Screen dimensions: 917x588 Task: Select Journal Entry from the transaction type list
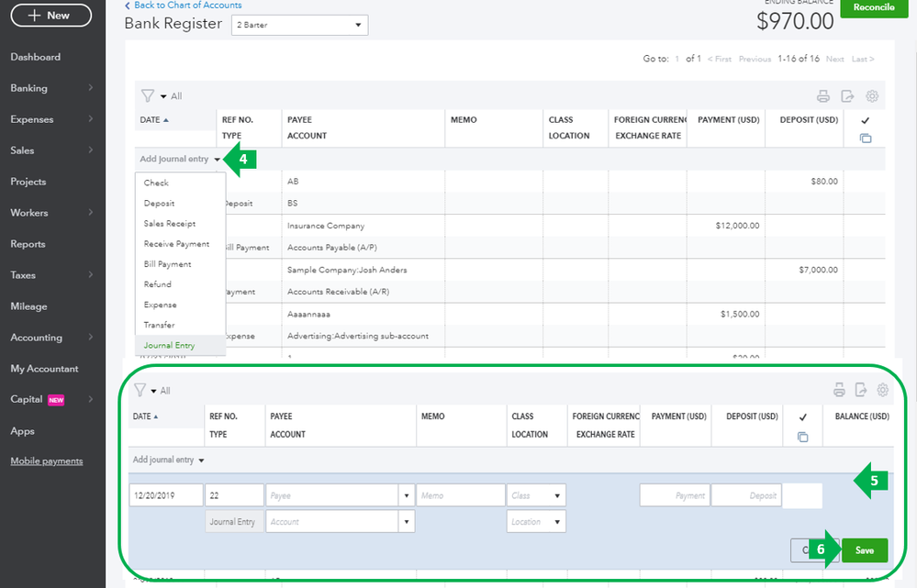[170, 345]
